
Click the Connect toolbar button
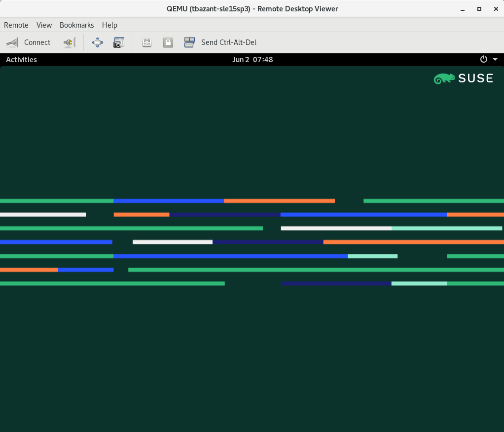(29, 42)
